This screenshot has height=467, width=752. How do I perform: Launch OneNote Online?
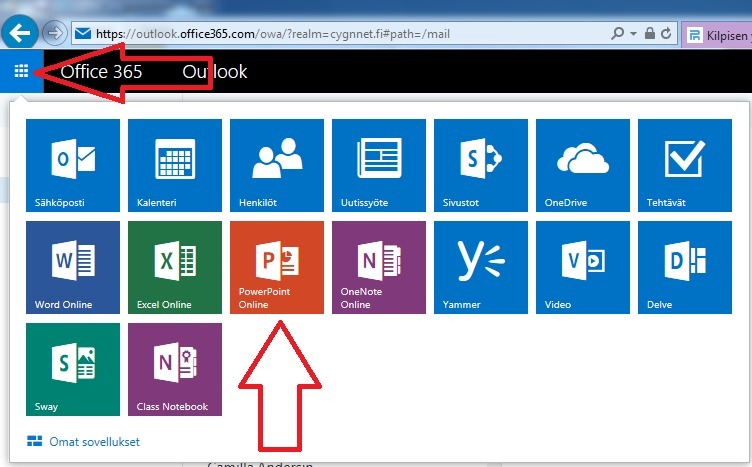379,268
